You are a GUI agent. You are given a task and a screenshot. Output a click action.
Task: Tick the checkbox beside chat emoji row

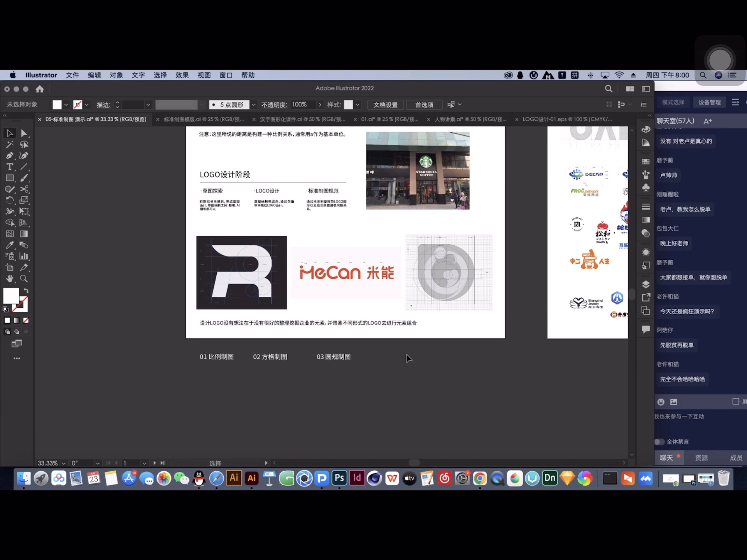click(x=735, y=401)
